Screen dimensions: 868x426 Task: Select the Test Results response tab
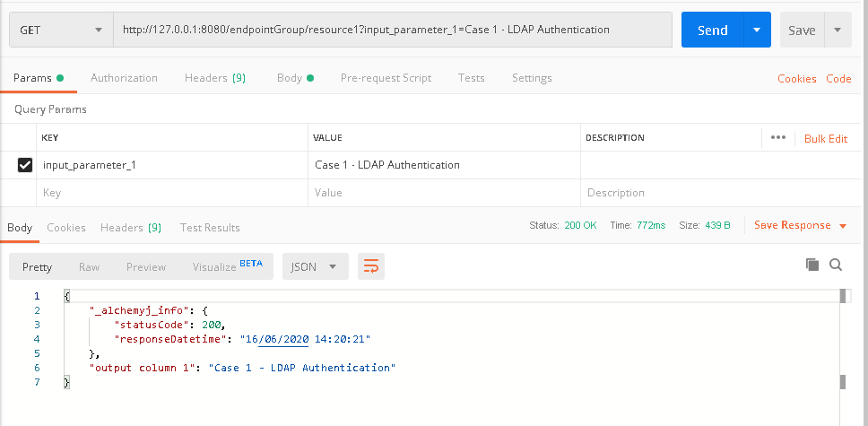click(x=210, y=228)
